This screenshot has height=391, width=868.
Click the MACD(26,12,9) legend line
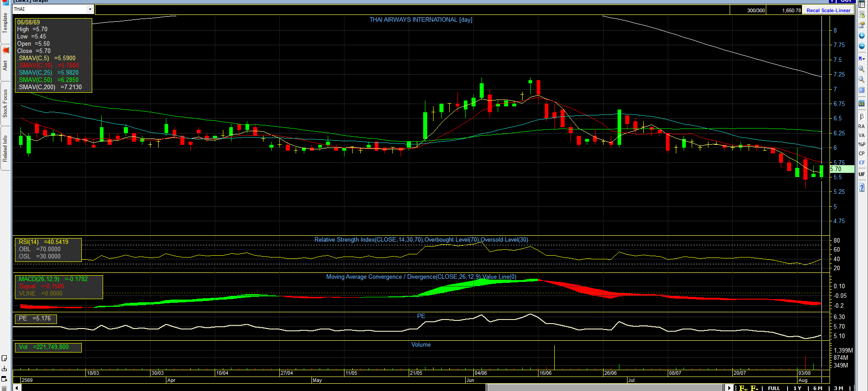tap(53, 279)
